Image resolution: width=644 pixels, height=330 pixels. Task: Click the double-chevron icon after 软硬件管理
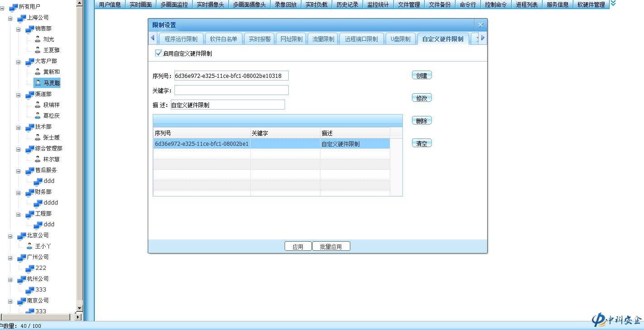[613, 4]
